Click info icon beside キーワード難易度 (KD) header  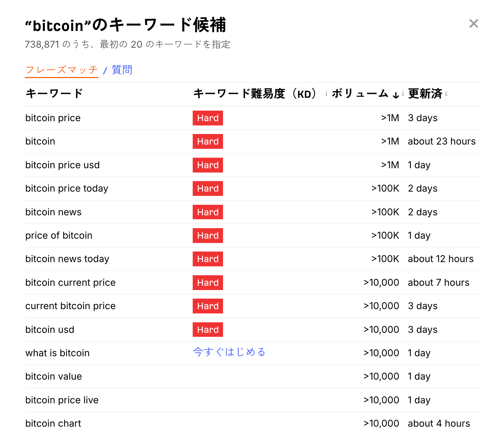(326, 94)
